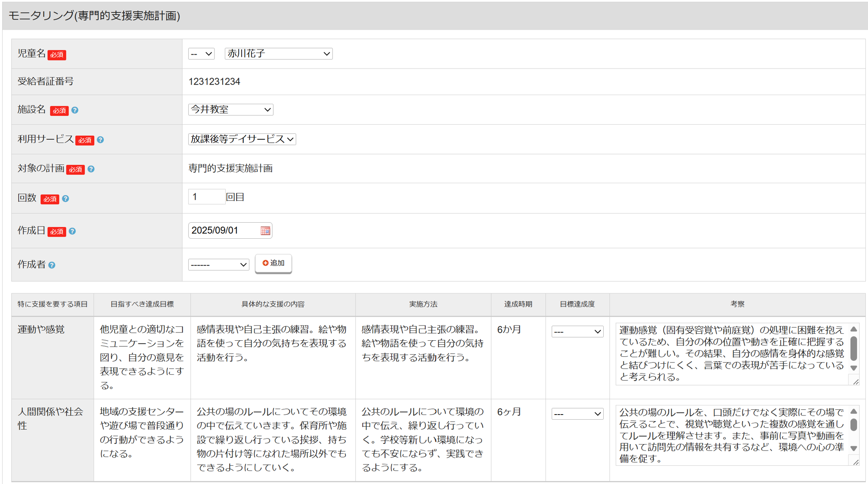
Task: Click help icon beside 対象の計画
Action: (x=91, y=169)
